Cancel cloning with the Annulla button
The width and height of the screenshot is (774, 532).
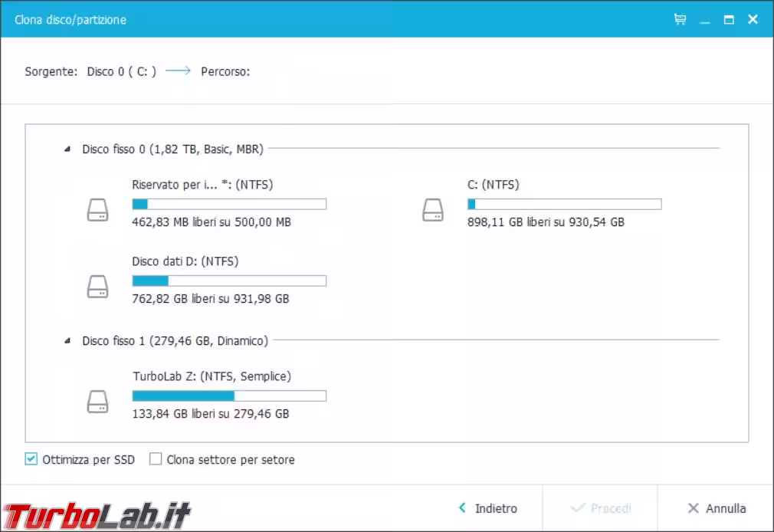(717, 508)
